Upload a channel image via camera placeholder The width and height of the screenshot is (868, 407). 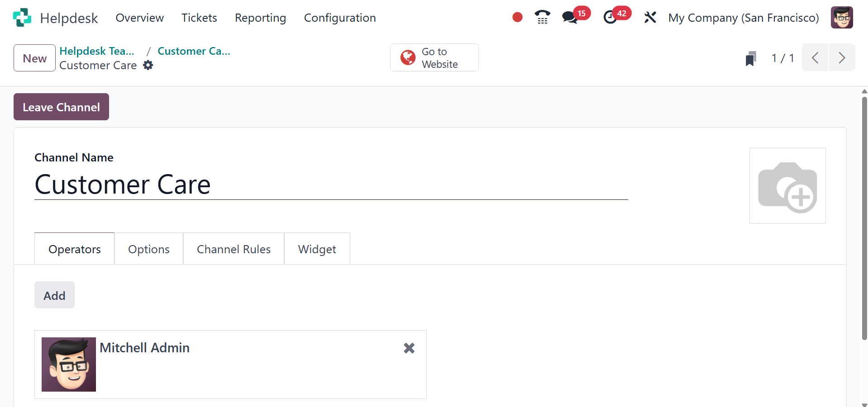[x=787, y=186]
